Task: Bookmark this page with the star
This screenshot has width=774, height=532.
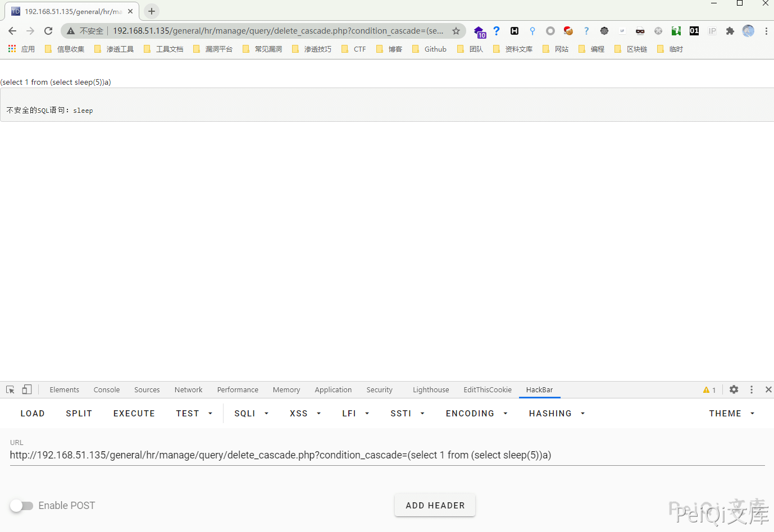Action: 456,31
